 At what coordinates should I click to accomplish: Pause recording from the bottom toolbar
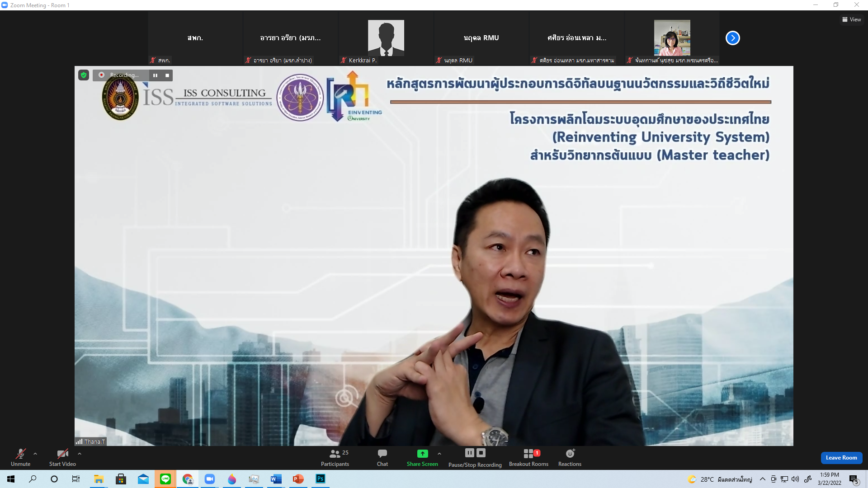(x=470, y=453)
